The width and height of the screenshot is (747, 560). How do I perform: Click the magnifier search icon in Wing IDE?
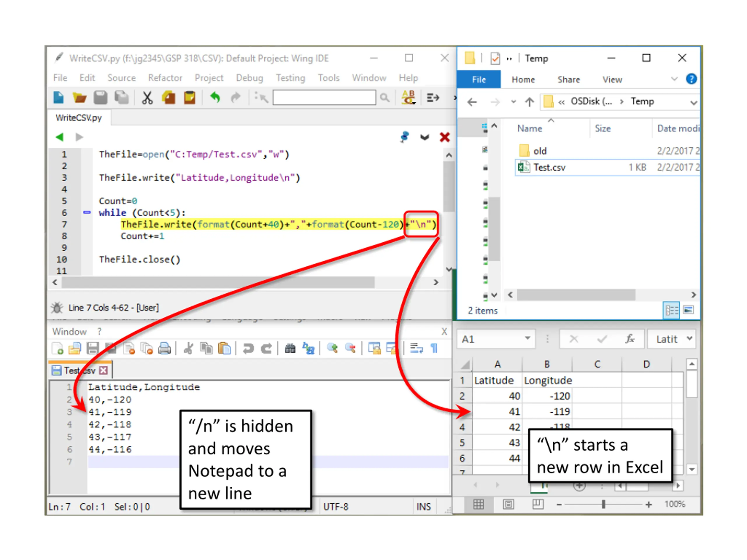tap(384, 98)
